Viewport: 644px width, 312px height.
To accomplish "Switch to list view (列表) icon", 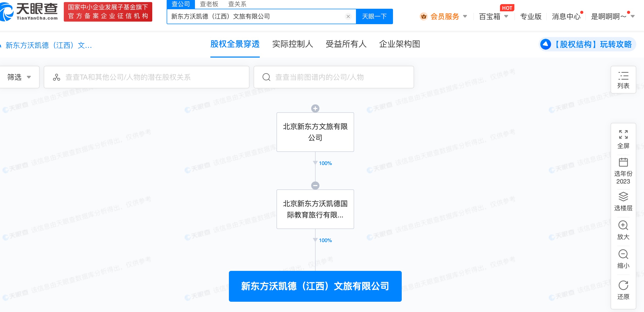I will [623, 76].
